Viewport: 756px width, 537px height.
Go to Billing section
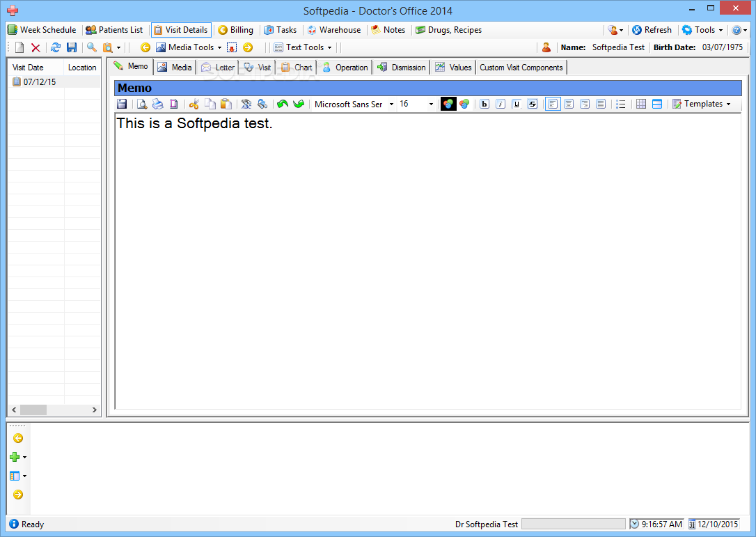point(235,30)
